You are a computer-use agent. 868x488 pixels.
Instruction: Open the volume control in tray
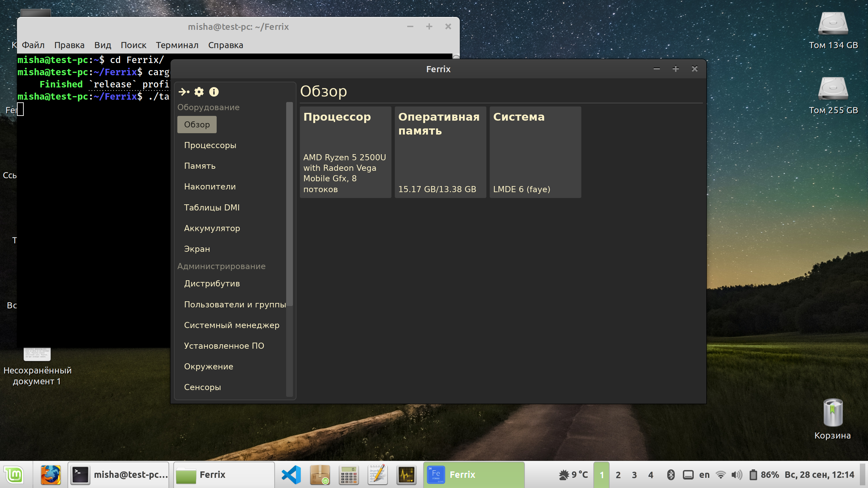736,475
